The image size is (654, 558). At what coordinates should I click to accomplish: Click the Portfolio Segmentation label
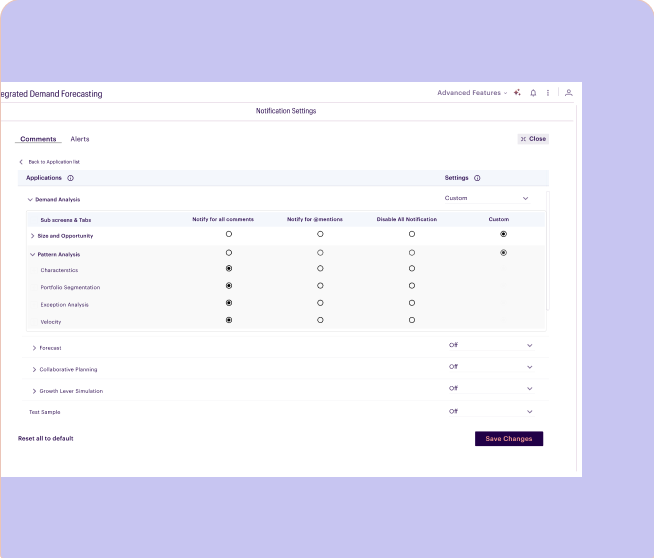(70, 287)
